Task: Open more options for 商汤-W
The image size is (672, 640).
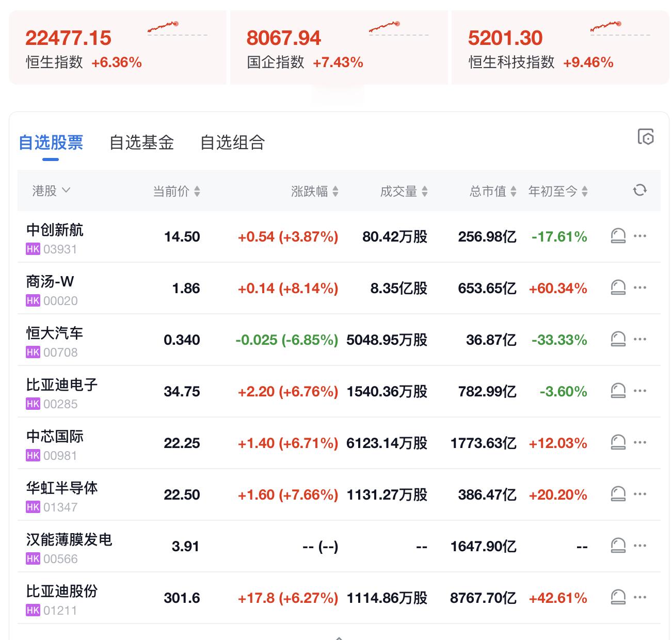Action: (x=640, y=287)
